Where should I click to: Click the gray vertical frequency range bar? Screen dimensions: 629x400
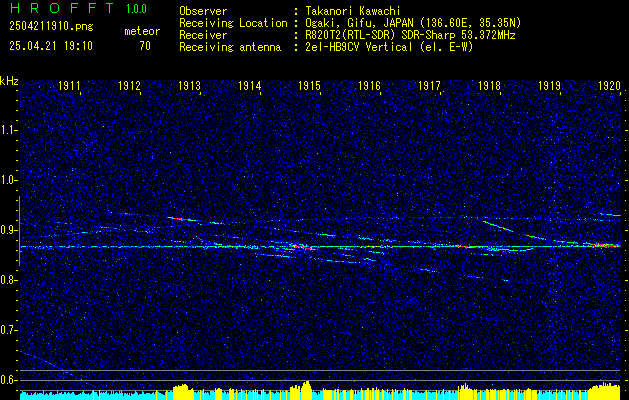coord(19,231)
